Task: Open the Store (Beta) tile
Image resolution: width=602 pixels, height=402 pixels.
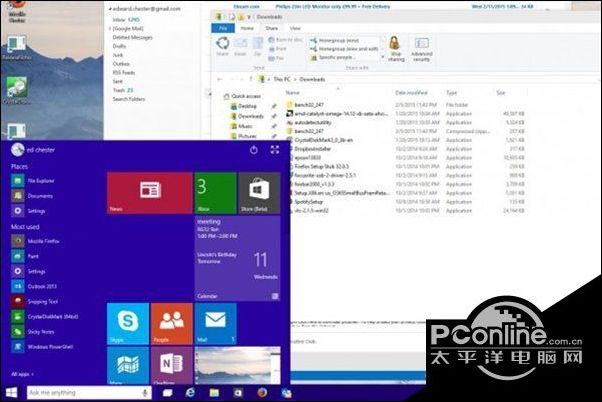Action: coord(258,192)
